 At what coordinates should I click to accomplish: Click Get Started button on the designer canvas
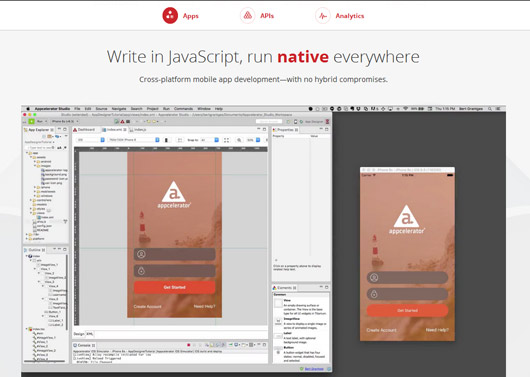coord(174,287)
